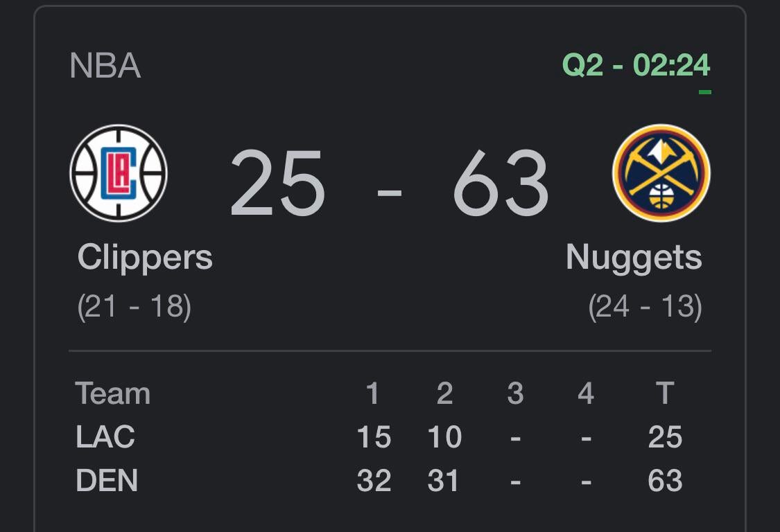
Task: Click the green live indicator dash
Action: [704, 91]
